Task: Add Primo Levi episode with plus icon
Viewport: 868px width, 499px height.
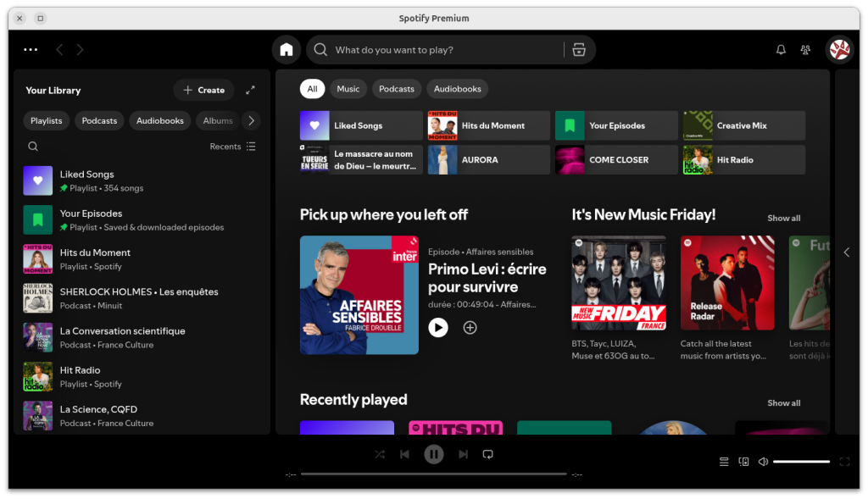Action: click(470, 327)
